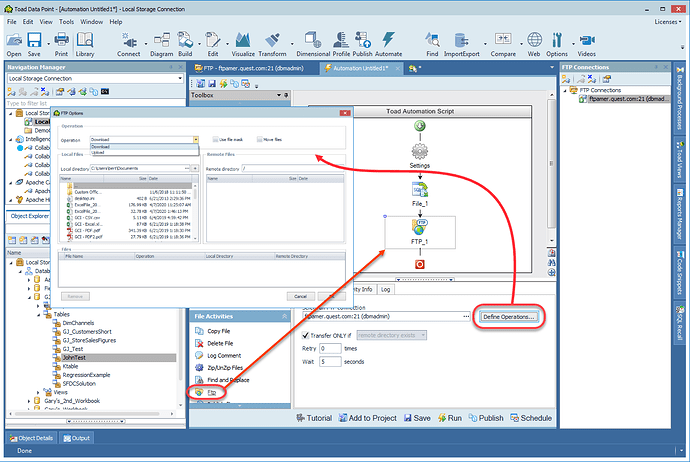Select the FTP_1 activity in the script
The image size is (690, 462).
click(419, 232)
